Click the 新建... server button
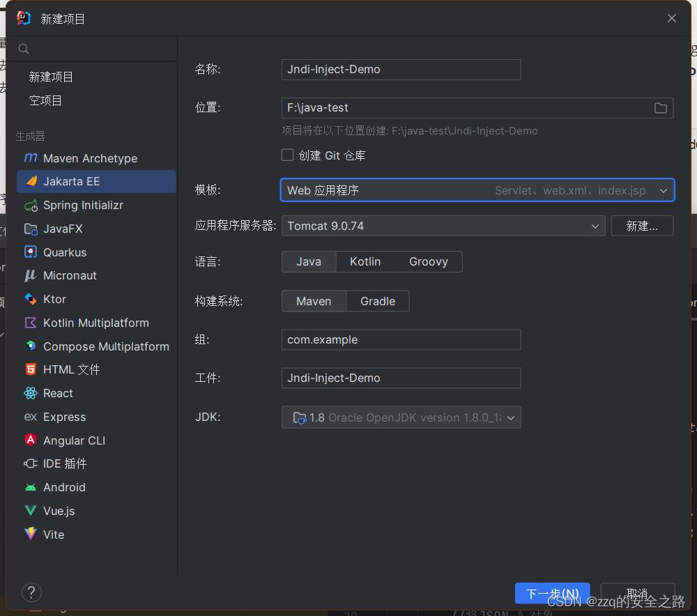 tap(642, 226)
